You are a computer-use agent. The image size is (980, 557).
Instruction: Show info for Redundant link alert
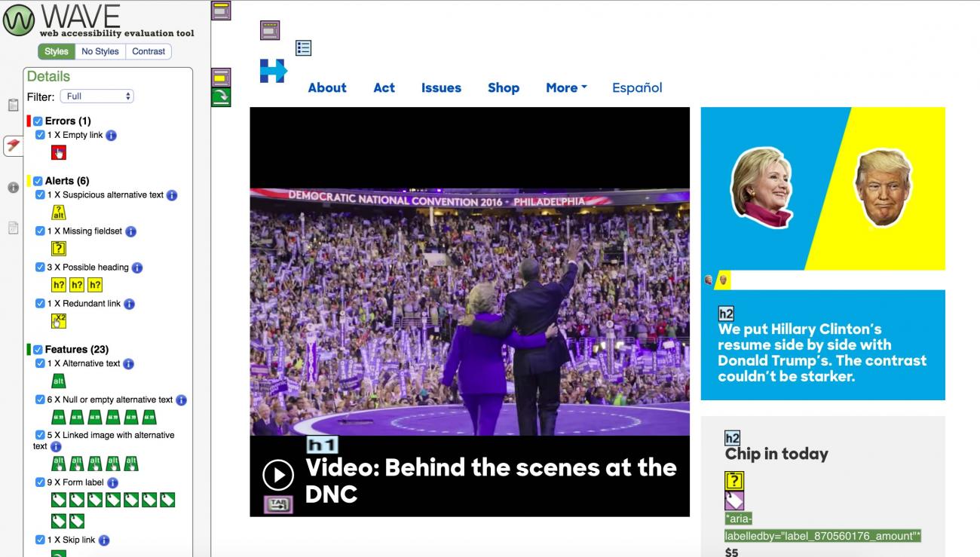point(129,304)
